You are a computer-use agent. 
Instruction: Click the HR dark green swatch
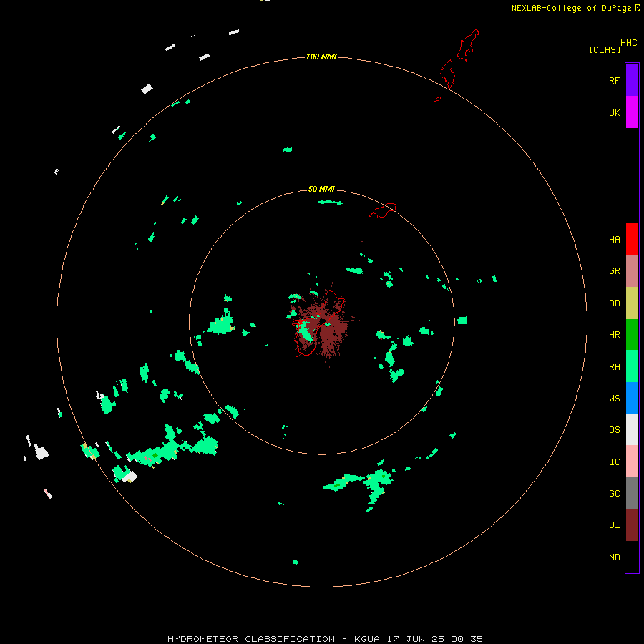(632, 335)
